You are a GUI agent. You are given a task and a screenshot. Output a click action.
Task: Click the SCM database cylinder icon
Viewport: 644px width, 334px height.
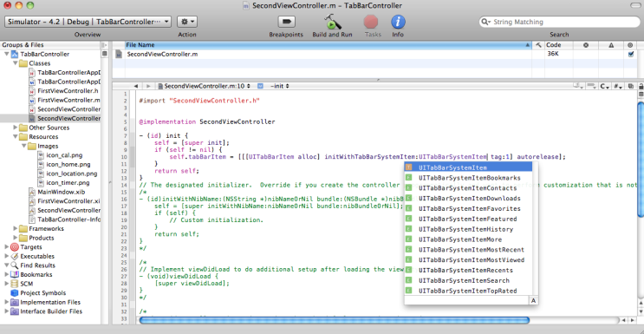15,284
